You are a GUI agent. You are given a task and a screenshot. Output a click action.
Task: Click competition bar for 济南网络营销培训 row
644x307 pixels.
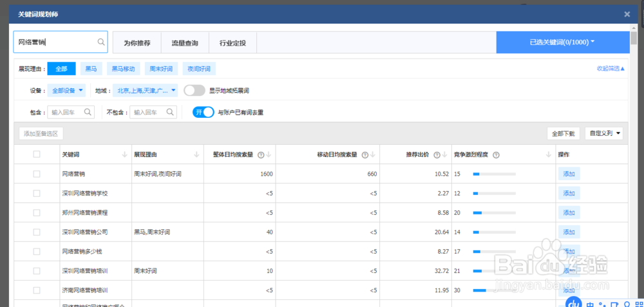coord(495,290)
